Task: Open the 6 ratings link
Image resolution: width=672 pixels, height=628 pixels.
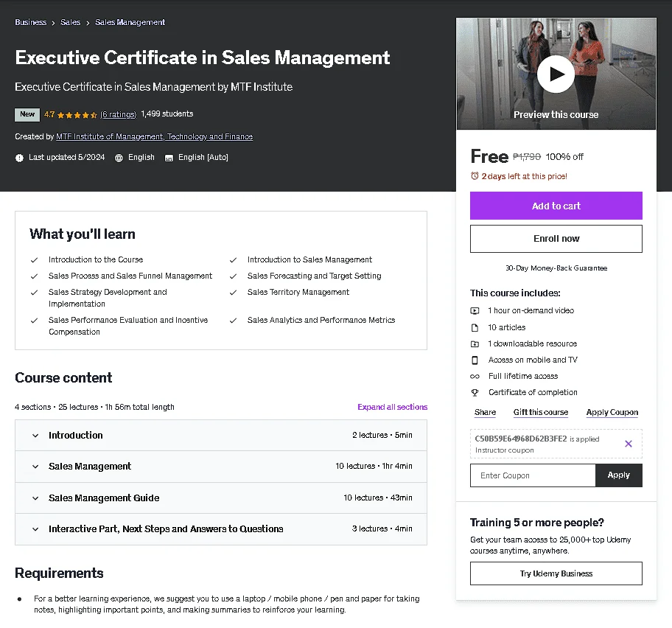Action: (x=119, y=114)
